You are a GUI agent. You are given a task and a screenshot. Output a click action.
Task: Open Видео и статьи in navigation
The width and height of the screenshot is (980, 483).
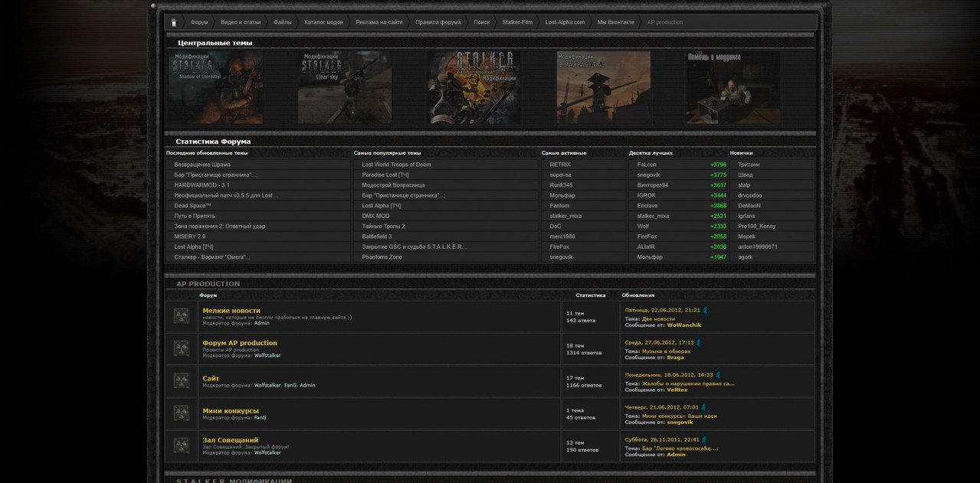[240, 22]
